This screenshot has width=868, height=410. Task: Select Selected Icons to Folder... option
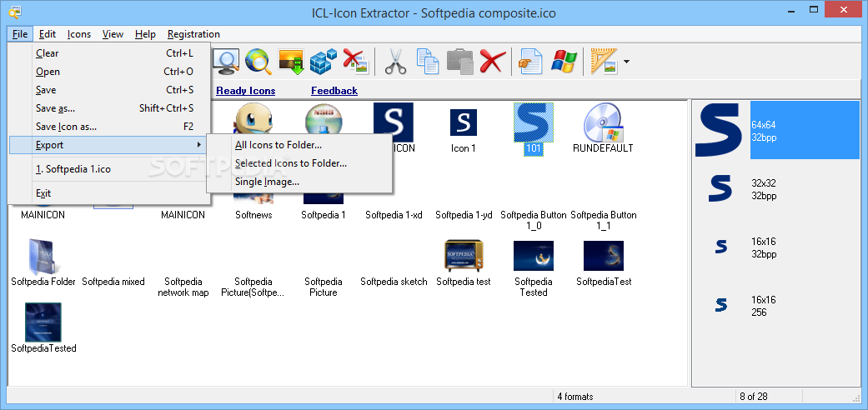pyautogui.click(x=299, y=163)
